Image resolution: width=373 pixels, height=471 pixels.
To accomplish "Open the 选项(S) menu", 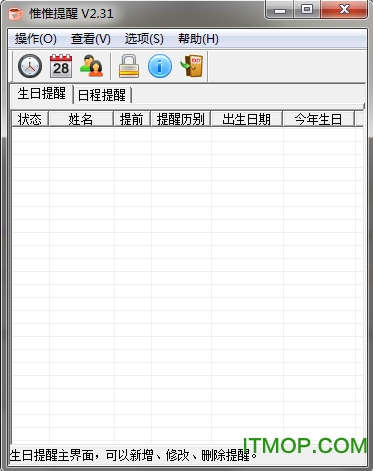I will pos(144,39).
